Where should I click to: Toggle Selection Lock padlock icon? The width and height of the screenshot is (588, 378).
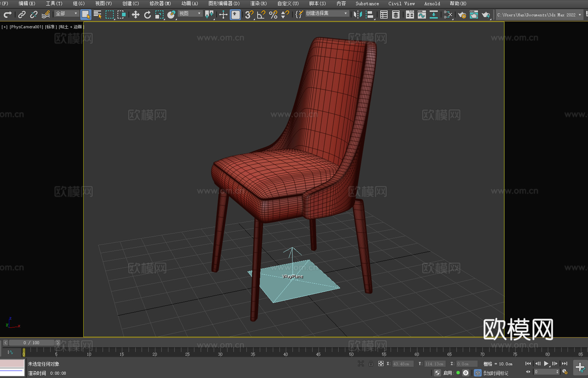[371, 364]
